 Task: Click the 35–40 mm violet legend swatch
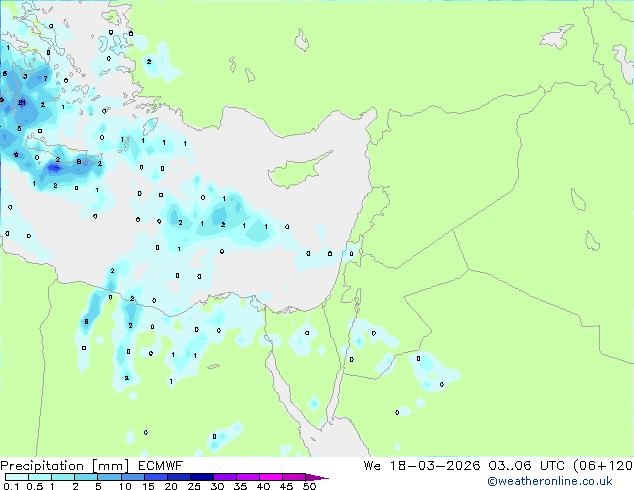click(x=247, y=477)
